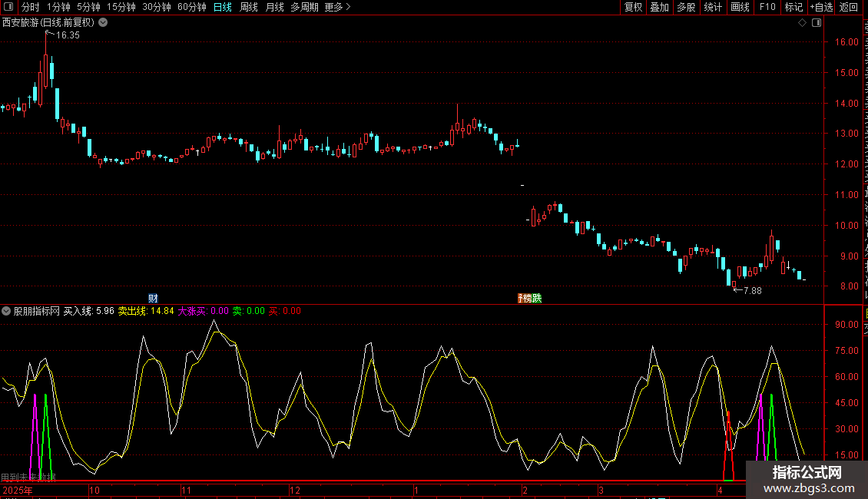Switch to the 分时 view
Viewport: 868px width, 499px height.
coord(31,7)
